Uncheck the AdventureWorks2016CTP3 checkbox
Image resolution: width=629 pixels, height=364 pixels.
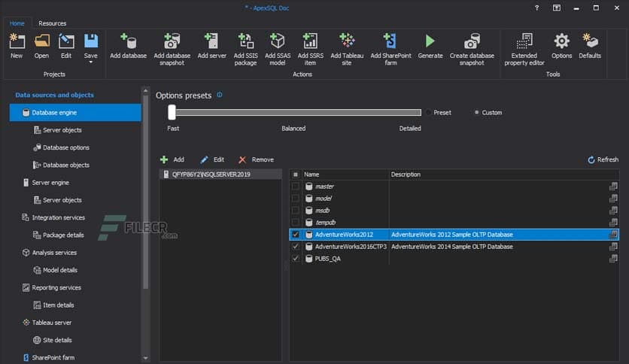tap(296, 247)
